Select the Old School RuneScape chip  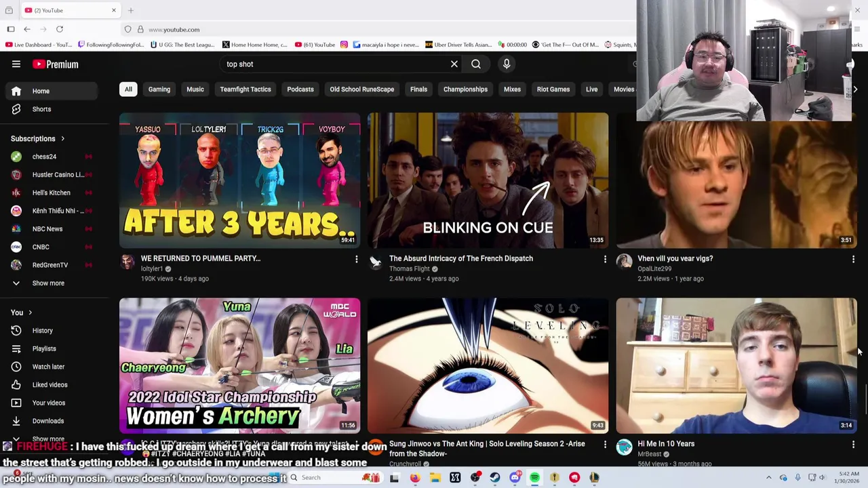pos(362,89)
